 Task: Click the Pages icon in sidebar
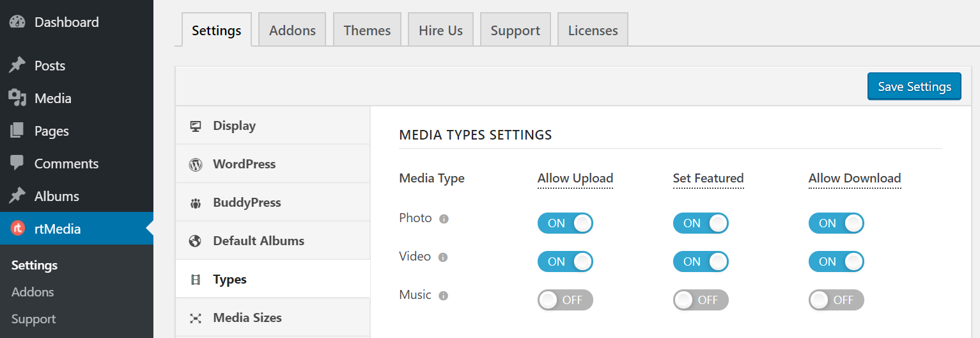[17, 131]
